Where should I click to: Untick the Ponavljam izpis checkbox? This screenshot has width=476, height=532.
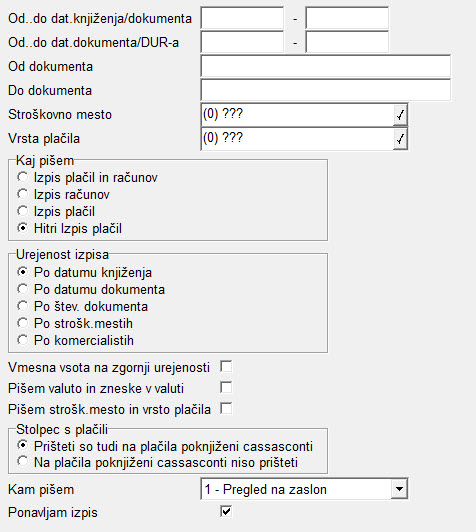(x=226, y=511)
